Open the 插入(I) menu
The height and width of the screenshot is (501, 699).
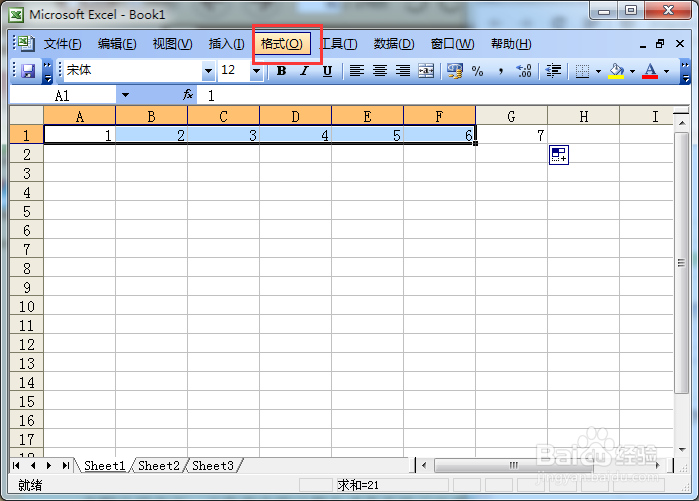226,44
